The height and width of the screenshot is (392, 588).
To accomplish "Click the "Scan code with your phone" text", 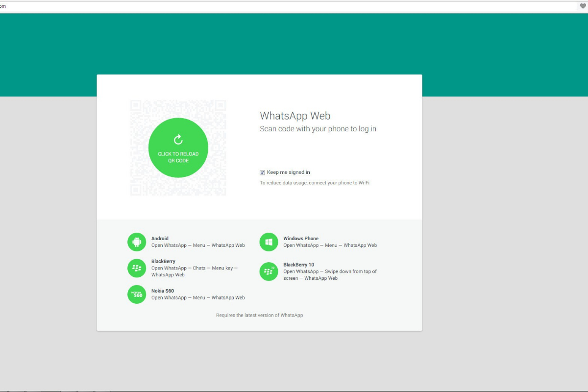I will (x=318, y=129).
